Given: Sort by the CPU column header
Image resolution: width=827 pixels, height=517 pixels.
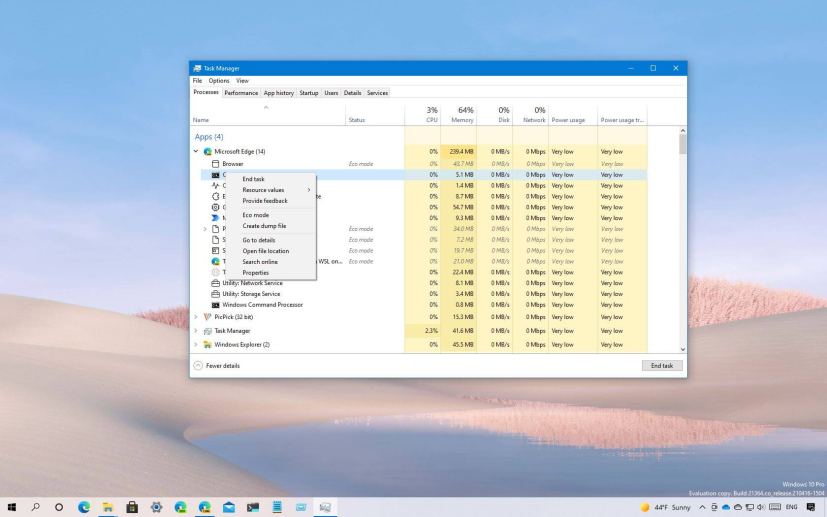Looking at the screenshot, I should [422, 114].
